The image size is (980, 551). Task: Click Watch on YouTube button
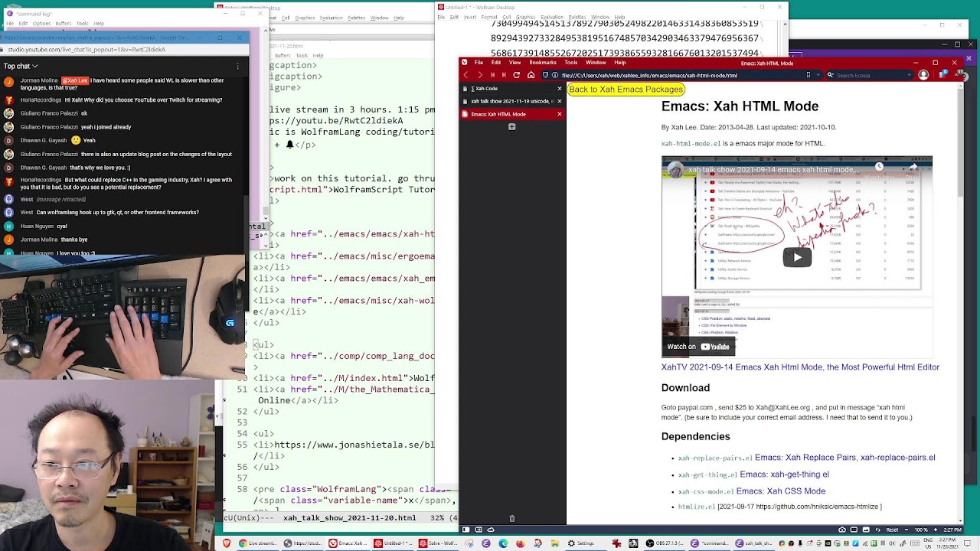tap(698, 347)
